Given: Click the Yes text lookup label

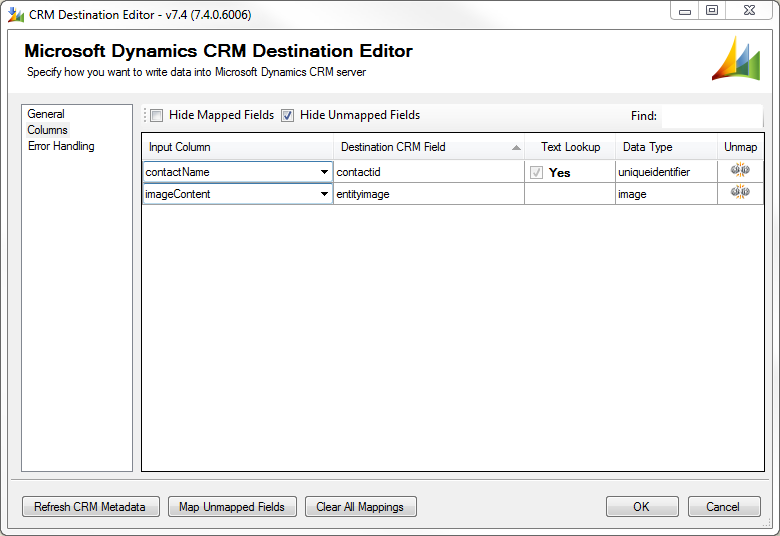Looking at the screenshot, I should point(559,173).
